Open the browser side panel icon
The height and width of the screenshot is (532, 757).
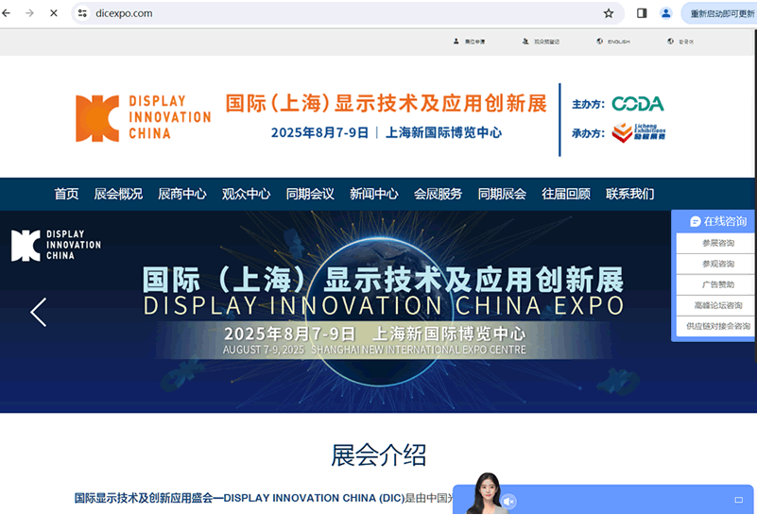click(x=642, y=13)
